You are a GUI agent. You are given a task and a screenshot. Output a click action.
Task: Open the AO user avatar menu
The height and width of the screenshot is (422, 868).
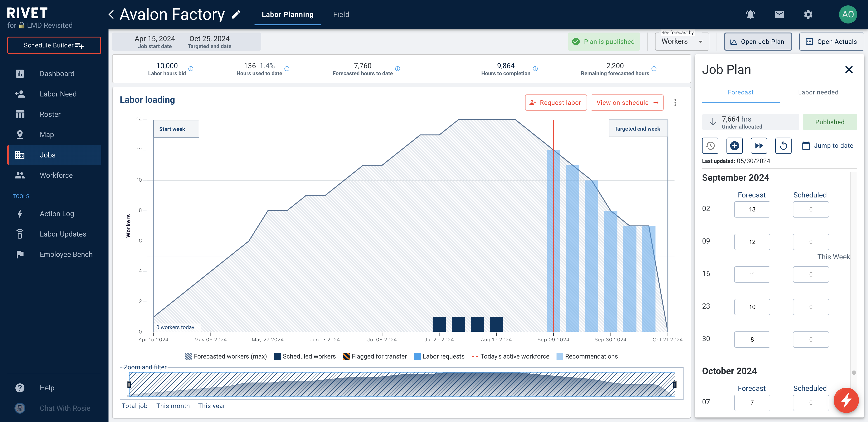(848, 14)
